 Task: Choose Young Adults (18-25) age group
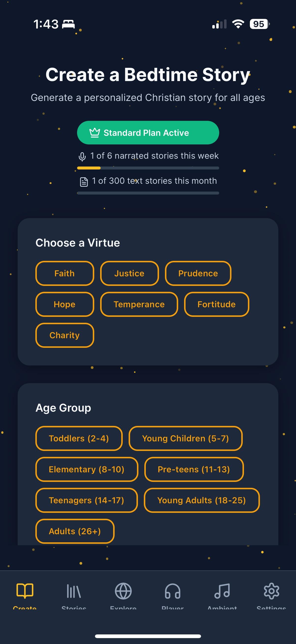202,500
